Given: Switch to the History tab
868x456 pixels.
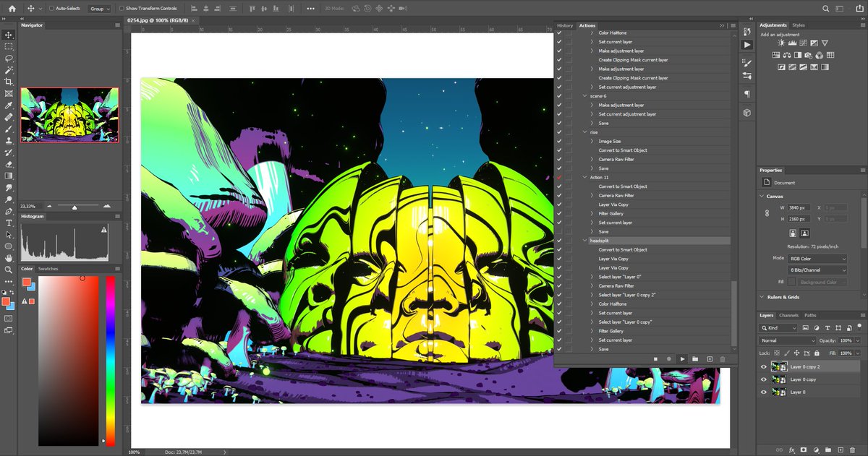Looking at the screenshot, I should [x=565, y=25].
